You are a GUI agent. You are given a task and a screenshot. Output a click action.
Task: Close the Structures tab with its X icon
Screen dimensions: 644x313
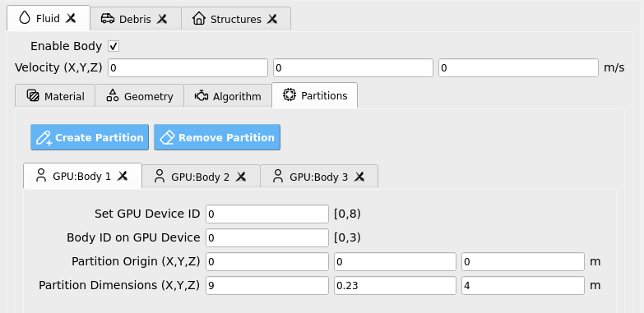click(x=272, y=19)
